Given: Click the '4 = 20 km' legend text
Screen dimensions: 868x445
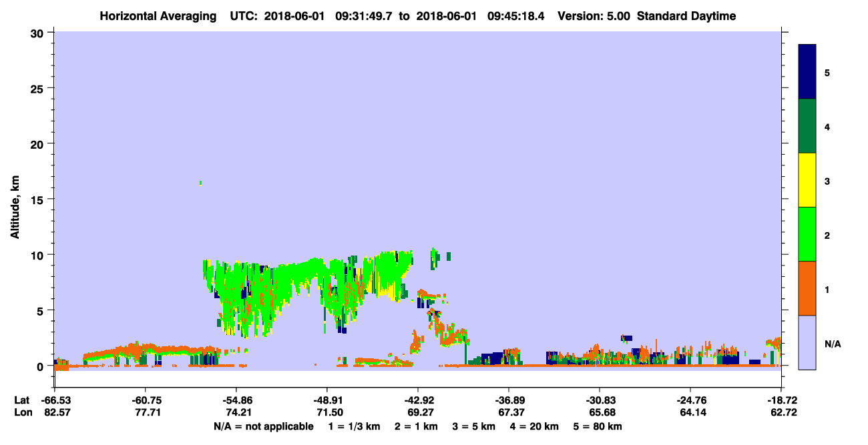Looking at the screenshot, I should [x=535, y=426].
